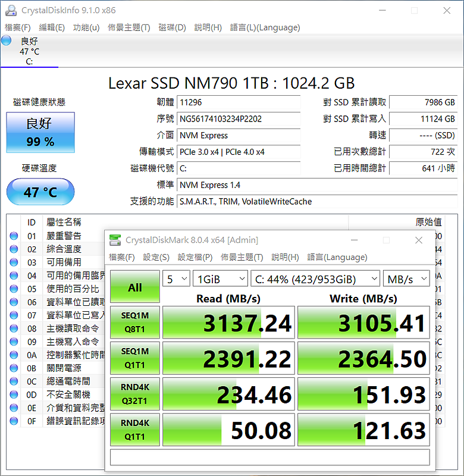Open the test size dropdown showing 1GiB
The height and width of the screenshot is (476, 464).
[220, 278]
